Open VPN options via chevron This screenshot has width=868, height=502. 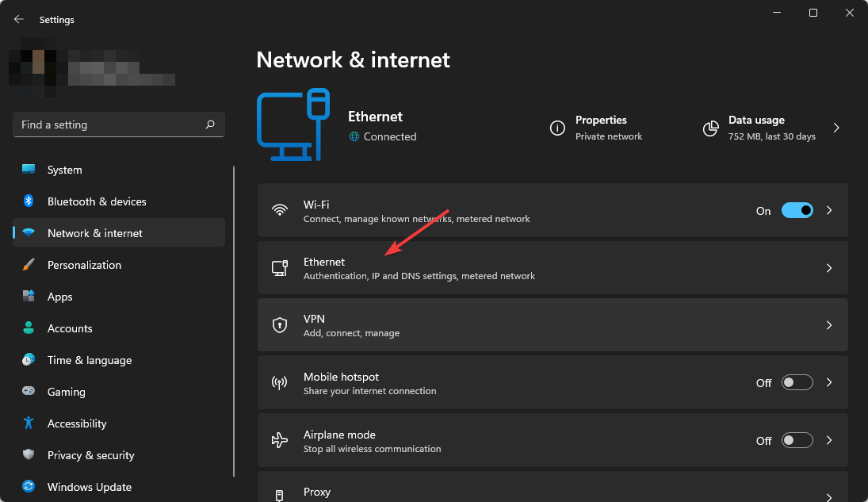pos(829,325)
